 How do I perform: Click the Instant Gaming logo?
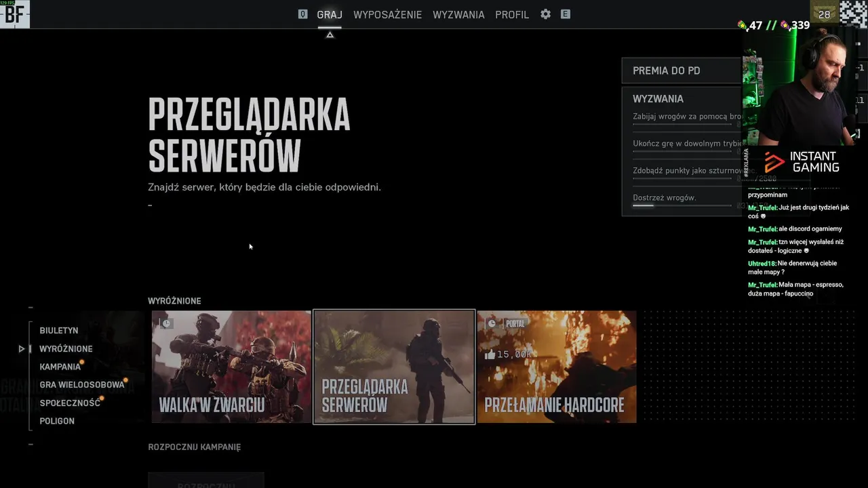tap(801, 163)
